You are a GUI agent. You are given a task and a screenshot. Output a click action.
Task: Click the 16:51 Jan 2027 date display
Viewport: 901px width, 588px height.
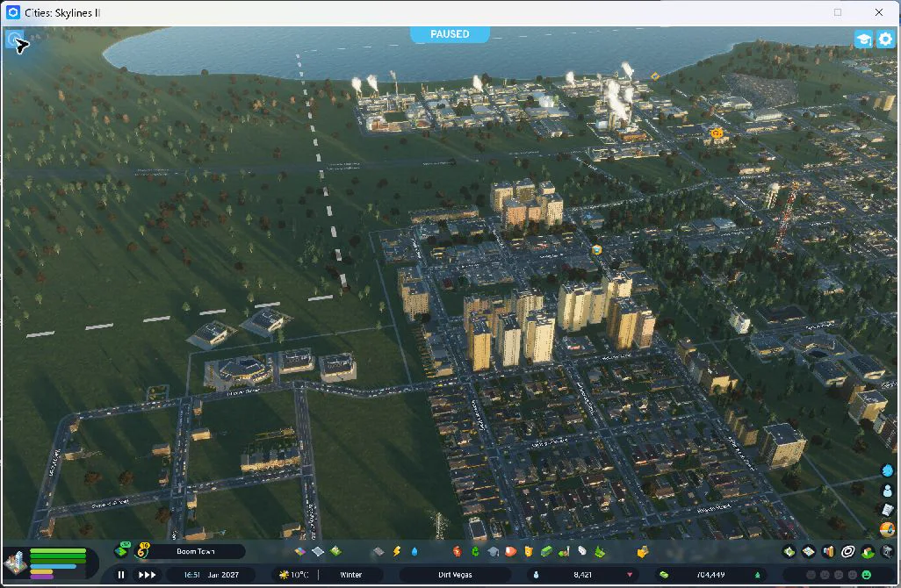pyautogui.click(x=212, y=574)
